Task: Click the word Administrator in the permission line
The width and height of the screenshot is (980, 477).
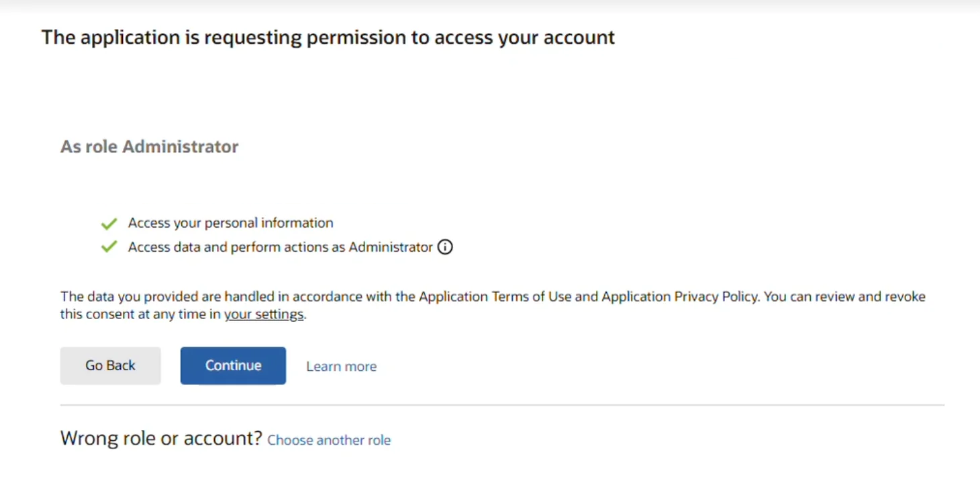Action: [391, 247]
